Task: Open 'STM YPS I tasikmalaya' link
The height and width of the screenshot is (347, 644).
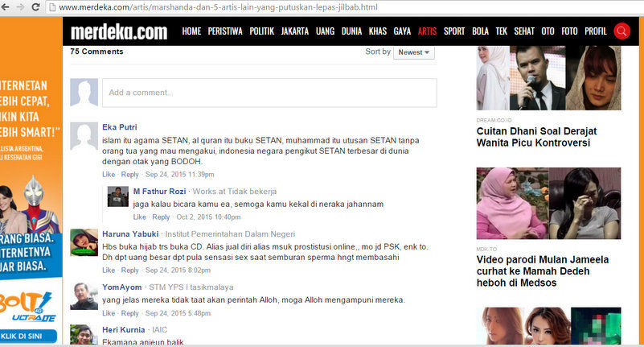Action: pyautogui.click(x=191, y=287)
